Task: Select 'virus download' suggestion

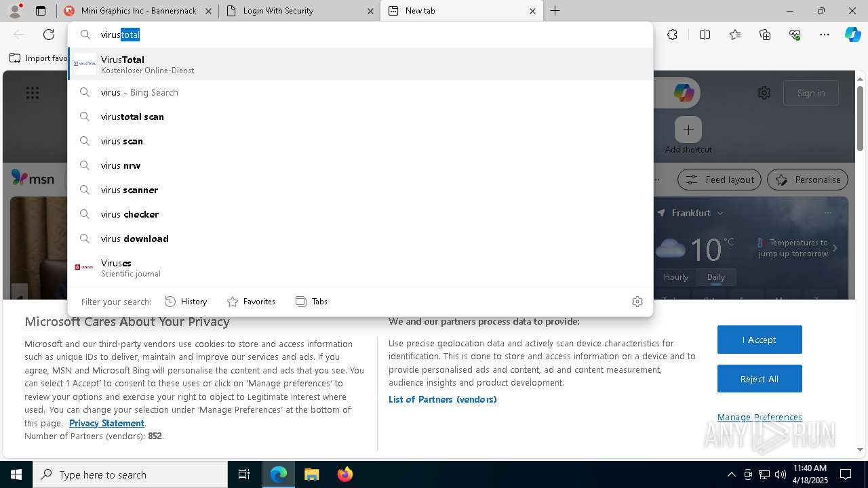Action: [360, 239]
